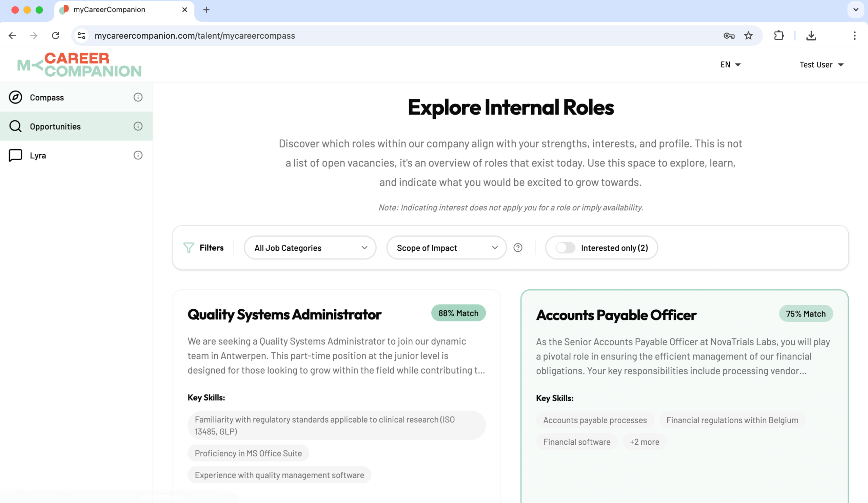Go to Compass in the sidebar

point(47,97)
